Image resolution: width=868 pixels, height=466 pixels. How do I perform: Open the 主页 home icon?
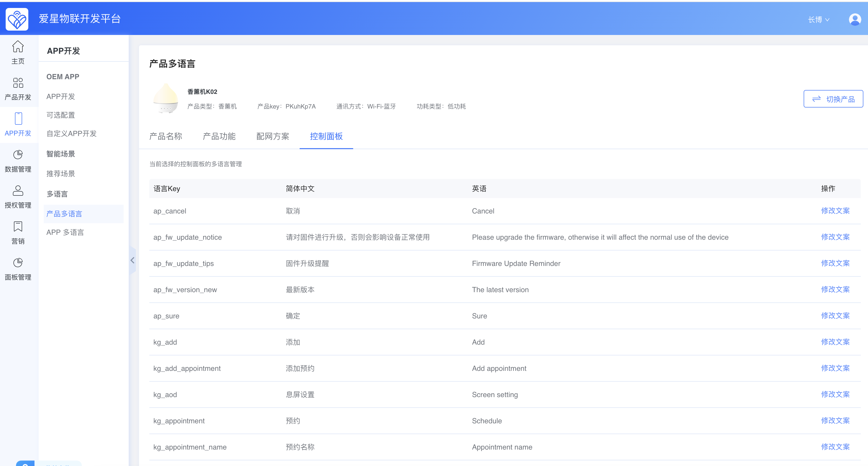[x=18, y=47]
